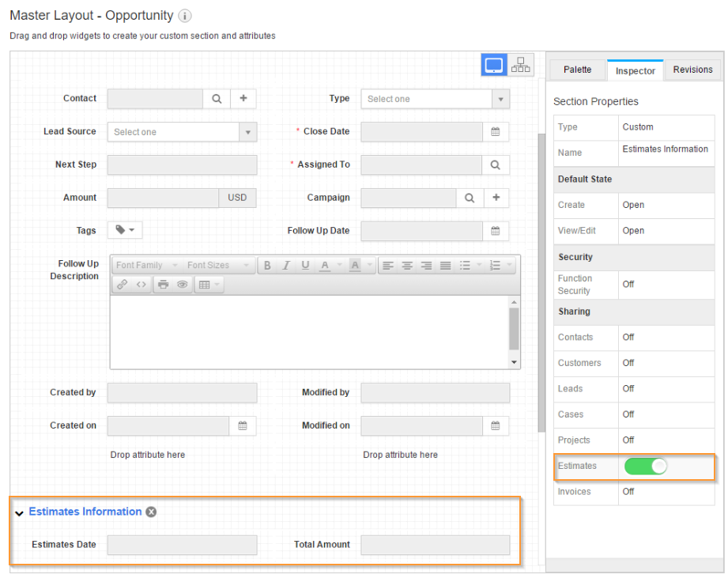Click the insert link icon in editor
The width and height of the screenshot is (728, 578).
tap(122, 285)
